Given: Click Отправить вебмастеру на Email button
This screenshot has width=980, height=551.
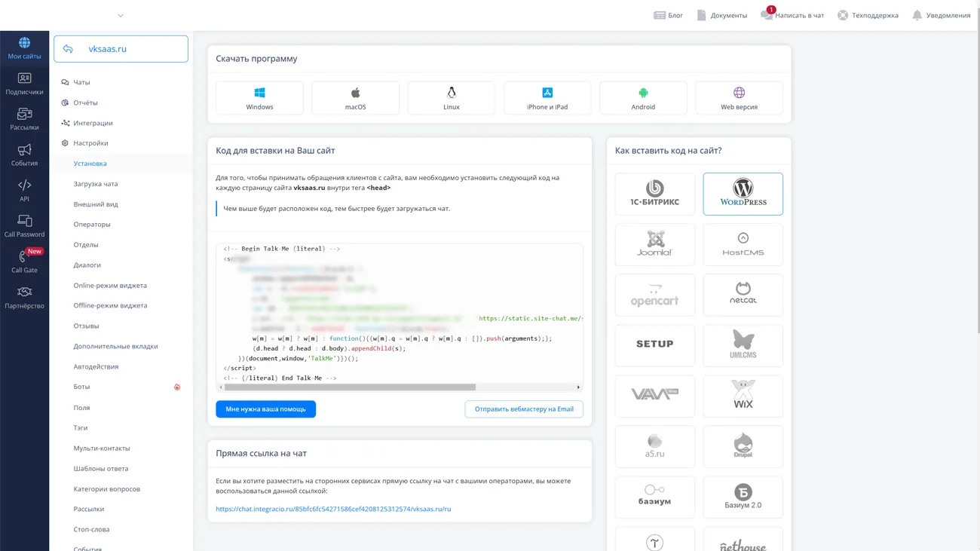Looking at the screenshot, I should pos(524,409).
